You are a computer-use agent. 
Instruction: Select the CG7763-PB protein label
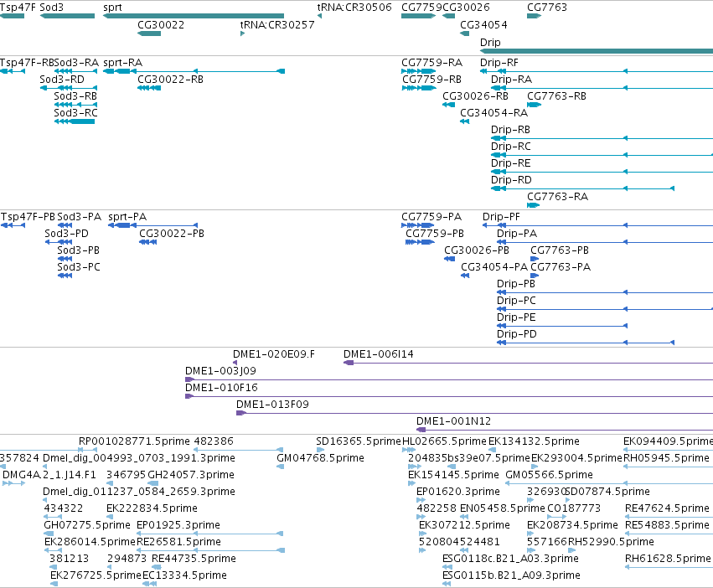pos(560,250)
